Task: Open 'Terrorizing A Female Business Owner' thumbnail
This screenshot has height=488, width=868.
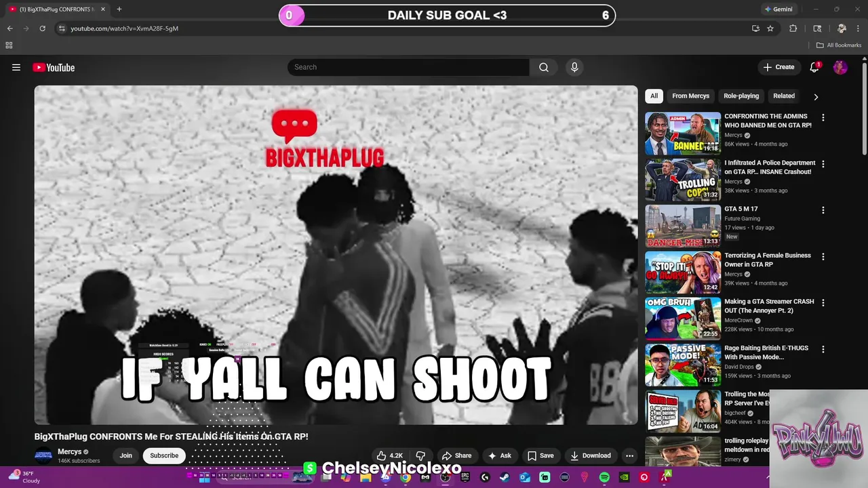Action: click(682, 272)
